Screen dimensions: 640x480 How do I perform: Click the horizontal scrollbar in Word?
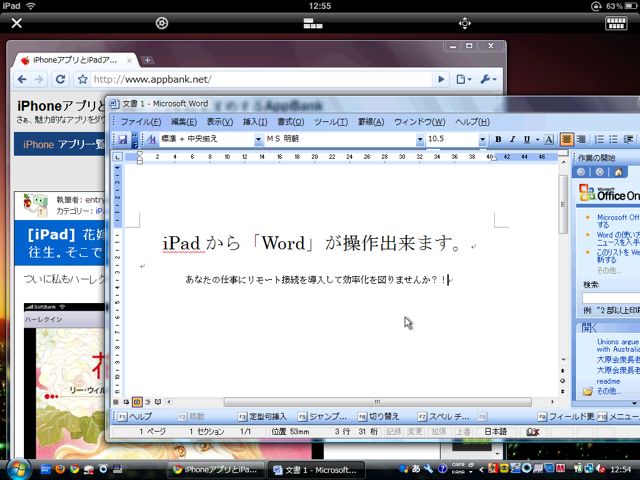point(378,402)
